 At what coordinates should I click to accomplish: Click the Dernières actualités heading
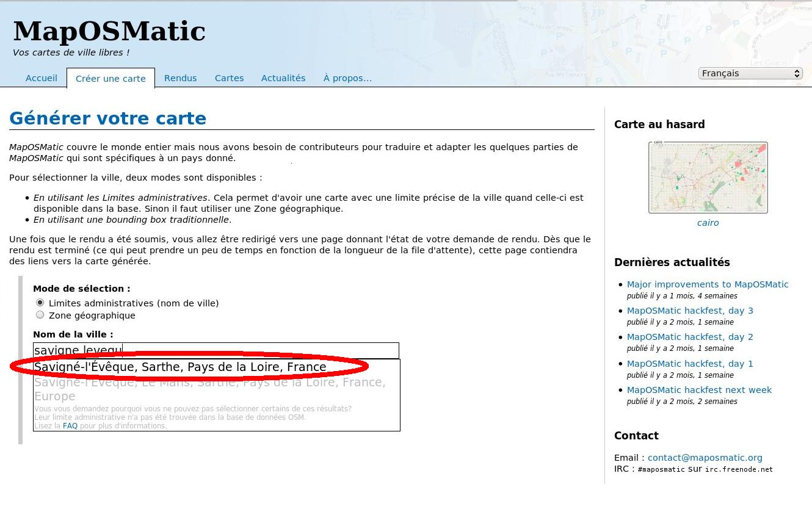672,262
